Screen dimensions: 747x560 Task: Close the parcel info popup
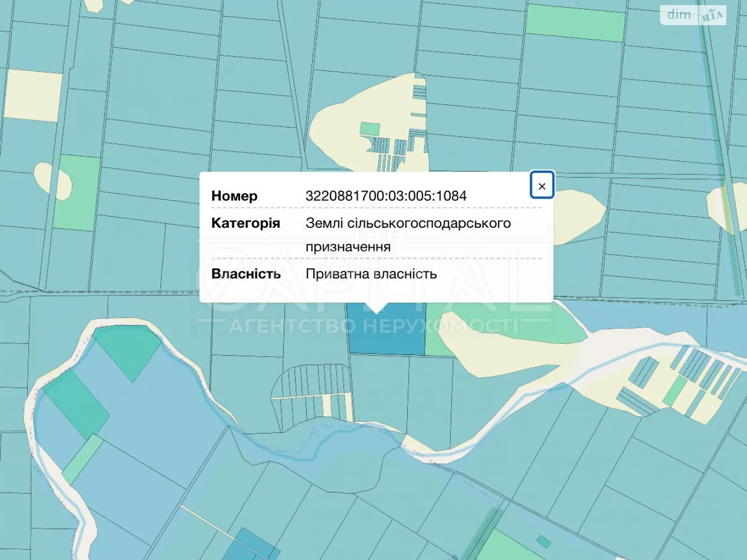click(x=542, y=185)
